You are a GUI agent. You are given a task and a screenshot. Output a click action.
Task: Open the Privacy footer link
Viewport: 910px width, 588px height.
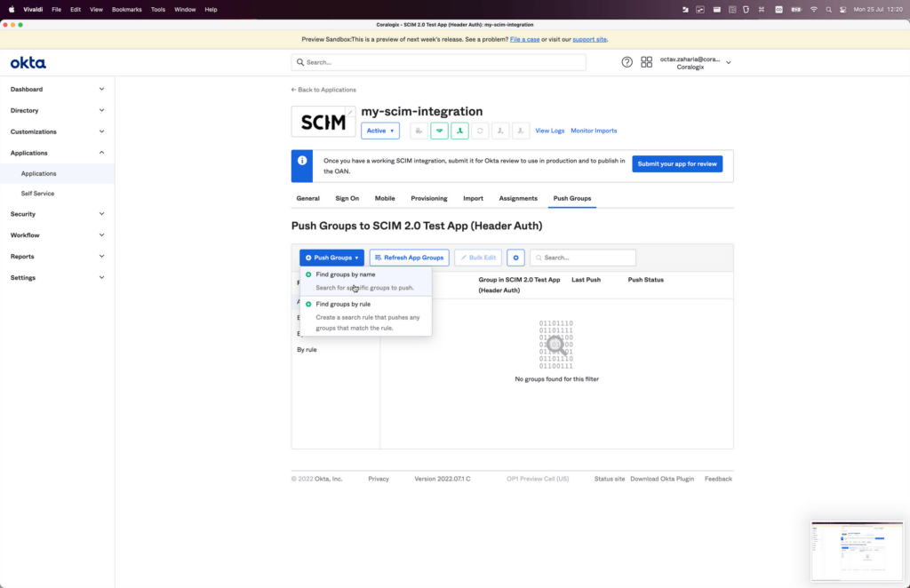coord(379,479)
